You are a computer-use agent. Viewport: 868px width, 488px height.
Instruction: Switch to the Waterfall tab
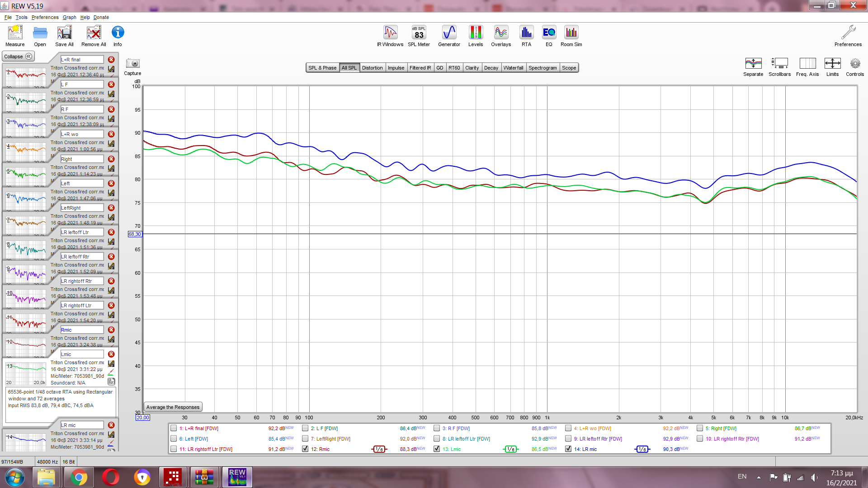513,68
